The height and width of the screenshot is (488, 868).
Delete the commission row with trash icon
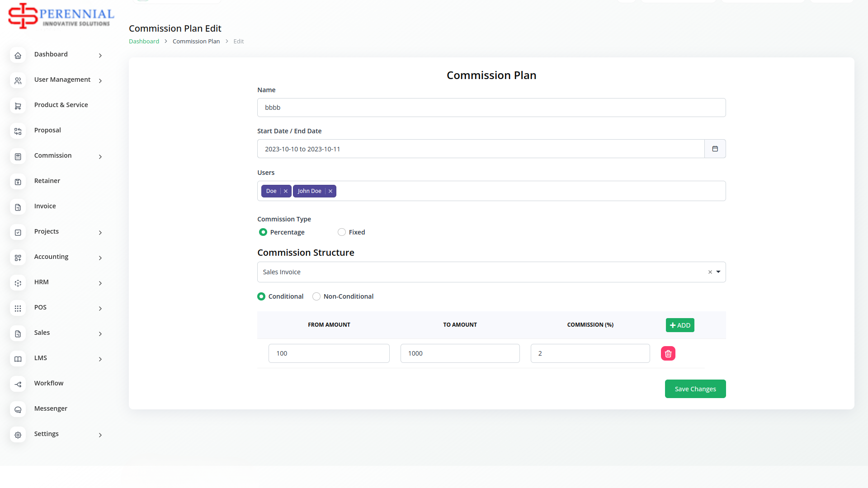668,353
